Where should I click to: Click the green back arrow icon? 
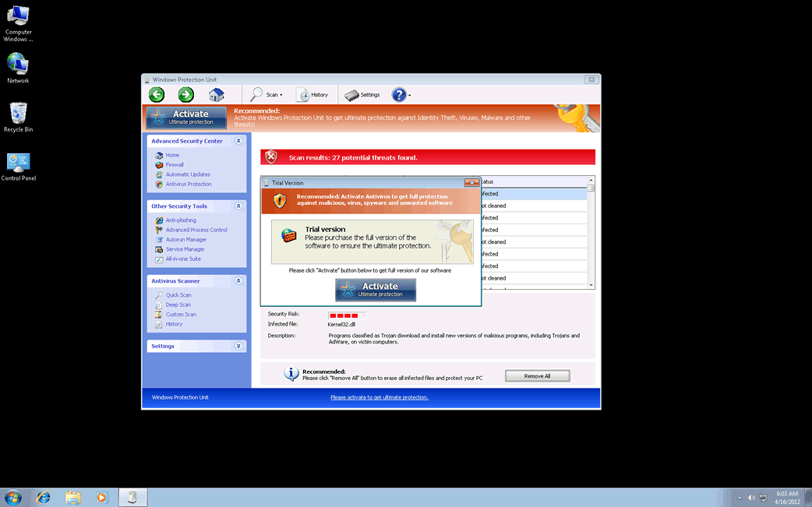tap(157, 95)
